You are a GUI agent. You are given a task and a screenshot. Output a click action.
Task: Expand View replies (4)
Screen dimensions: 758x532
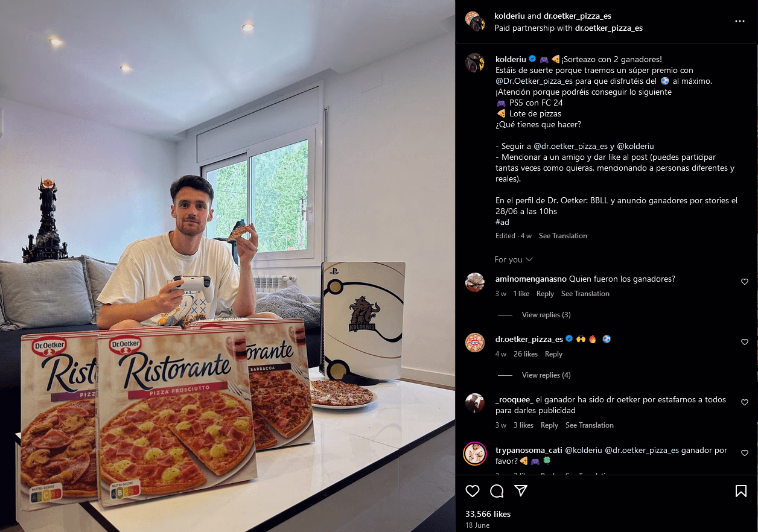(x=546, y=375)
